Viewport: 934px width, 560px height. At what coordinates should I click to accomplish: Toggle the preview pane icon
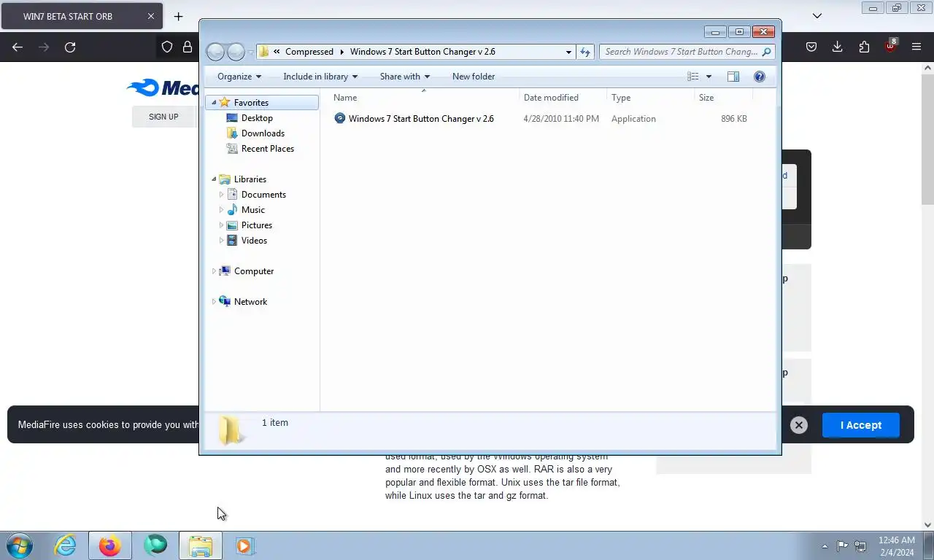pos(733,77)
